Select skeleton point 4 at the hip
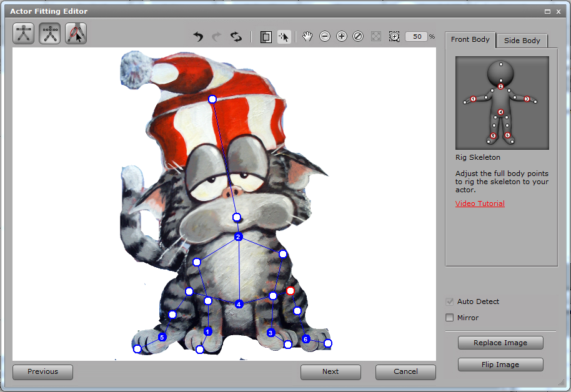Screen dimensions: 571x392 click(239, 304)
